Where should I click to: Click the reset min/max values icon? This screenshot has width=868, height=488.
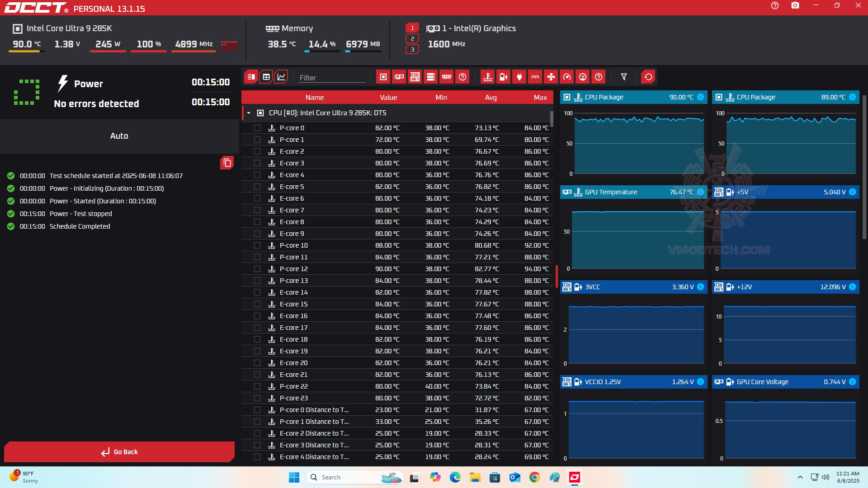(648, 77)
